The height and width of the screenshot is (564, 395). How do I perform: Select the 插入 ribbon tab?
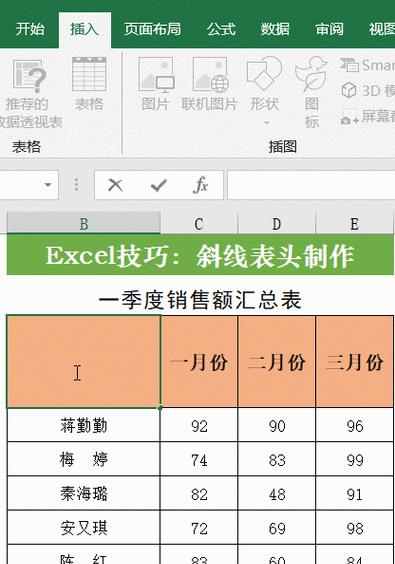[x=84, y=29]
